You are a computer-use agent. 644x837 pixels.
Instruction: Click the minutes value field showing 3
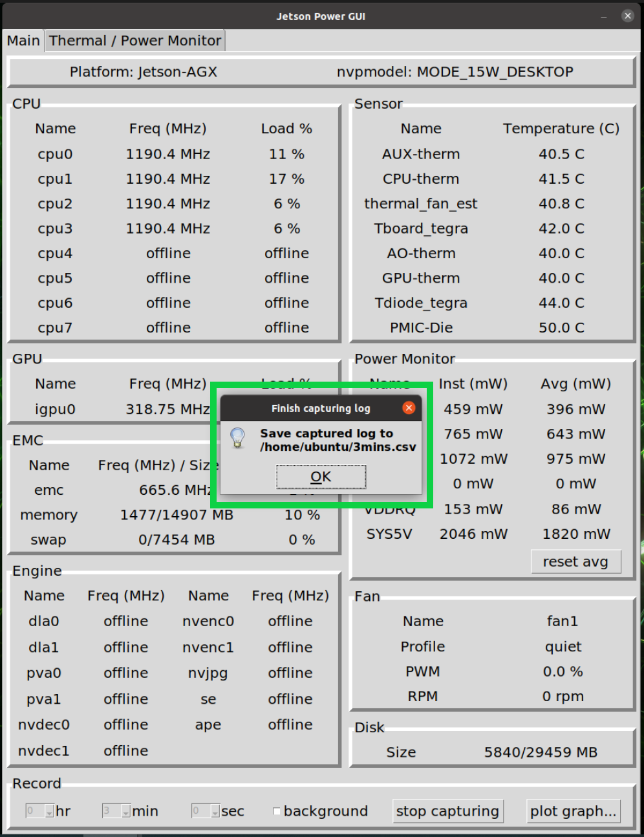(x=111, y=811)
